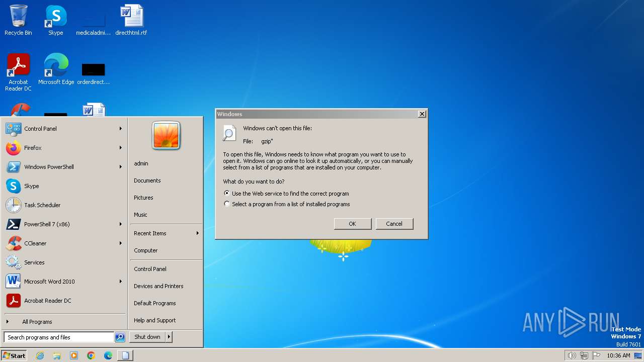Launch Edge from the taskbar
Viewport: 644px width, 362px height.
coord(108,355)
